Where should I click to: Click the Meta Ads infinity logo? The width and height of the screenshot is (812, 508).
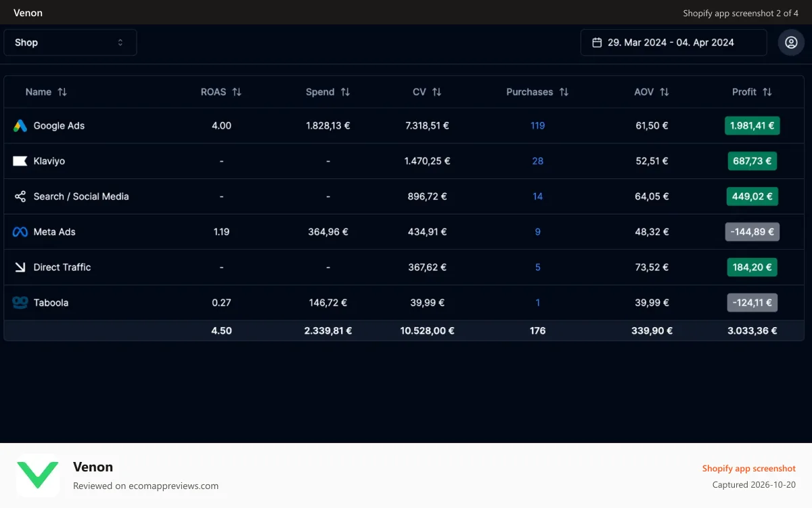[x=20, y=232]
